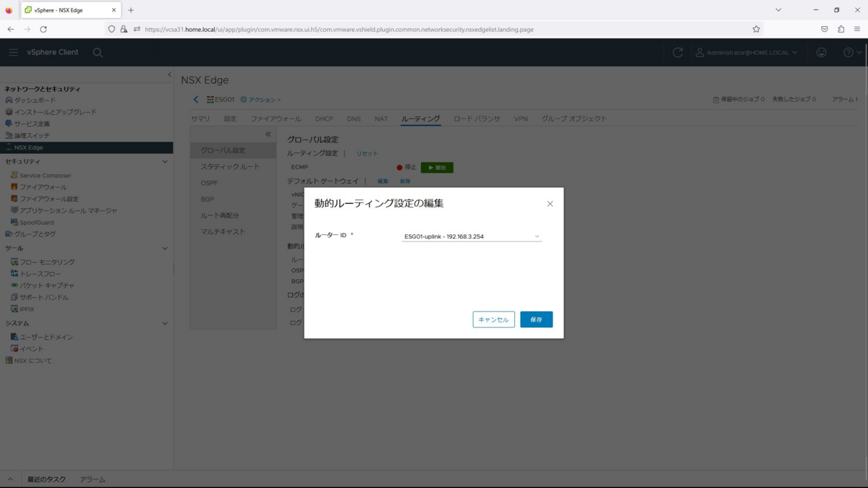This screenshot has height=488, width=868.
Task: Refresh using the top bar refresh icon
Action: click(678, 53)
